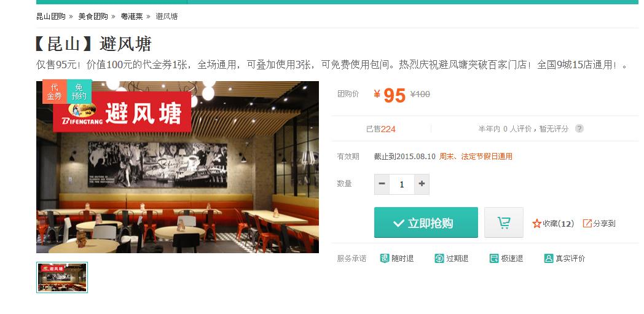
Task: Open 昆山团购 breadcrumb link
Action: click(51, 17)
